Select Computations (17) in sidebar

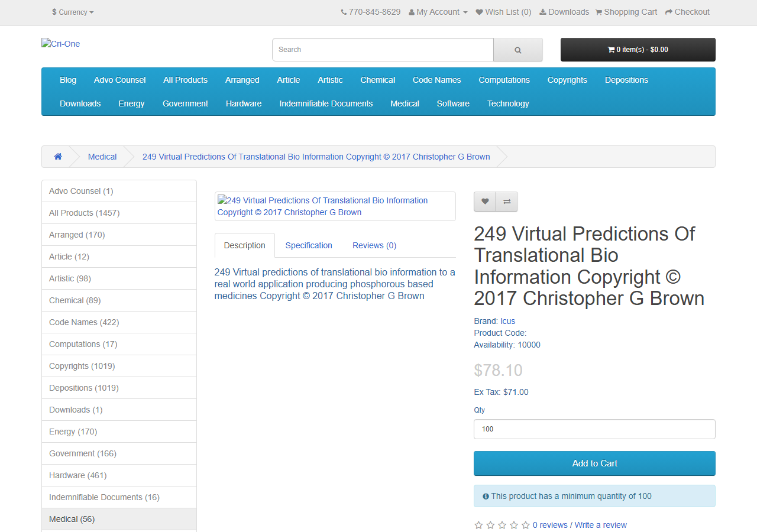click(x=119, y=344)
